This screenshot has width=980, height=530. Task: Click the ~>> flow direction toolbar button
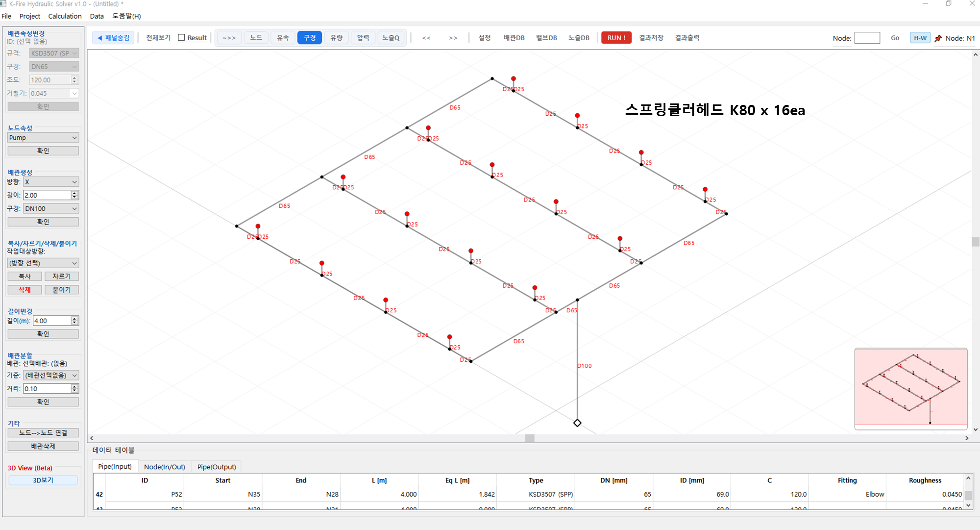(229, 38)
